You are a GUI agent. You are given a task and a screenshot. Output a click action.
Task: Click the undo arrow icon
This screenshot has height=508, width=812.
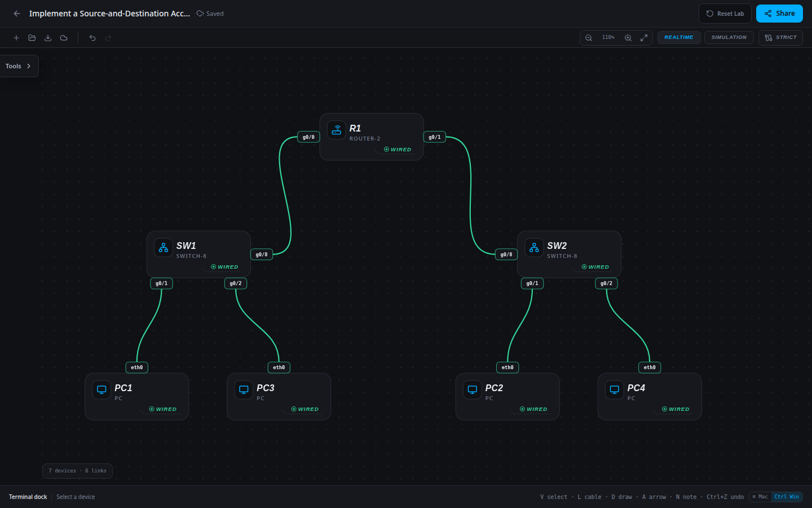coord(92,38)
